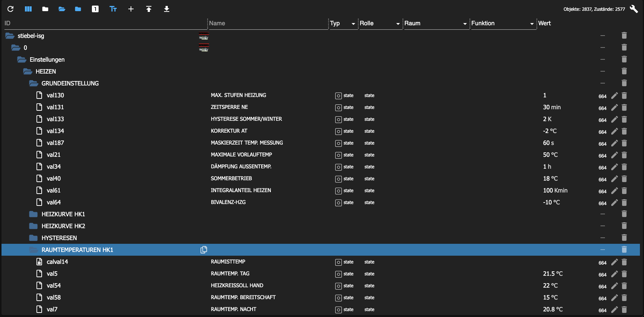Click the '30 min' value

552,107
